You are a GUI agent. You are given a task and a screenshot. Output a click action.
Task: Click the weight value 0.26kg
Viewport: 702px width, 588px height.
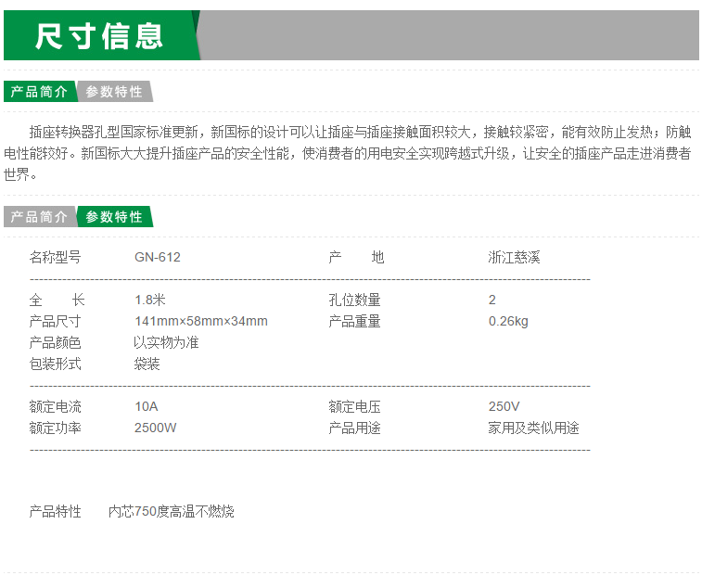tap(508, 321)
